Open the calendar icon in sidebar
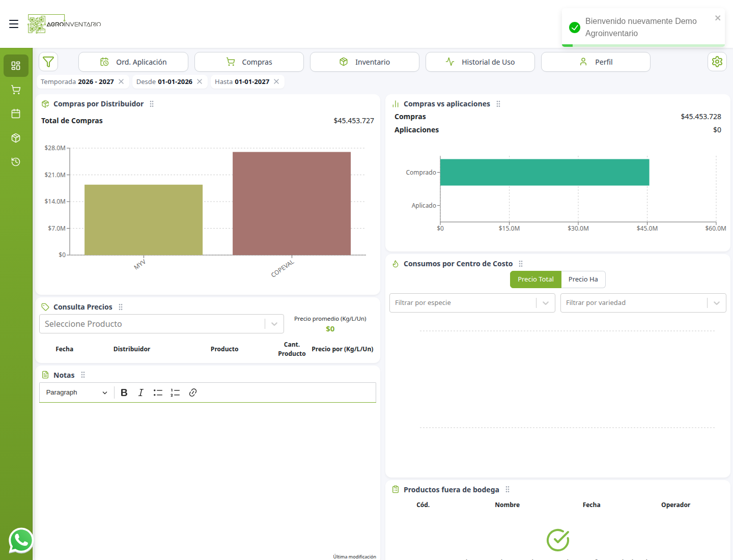This screenshot has width=733, height=560. (x=16, y=114)
